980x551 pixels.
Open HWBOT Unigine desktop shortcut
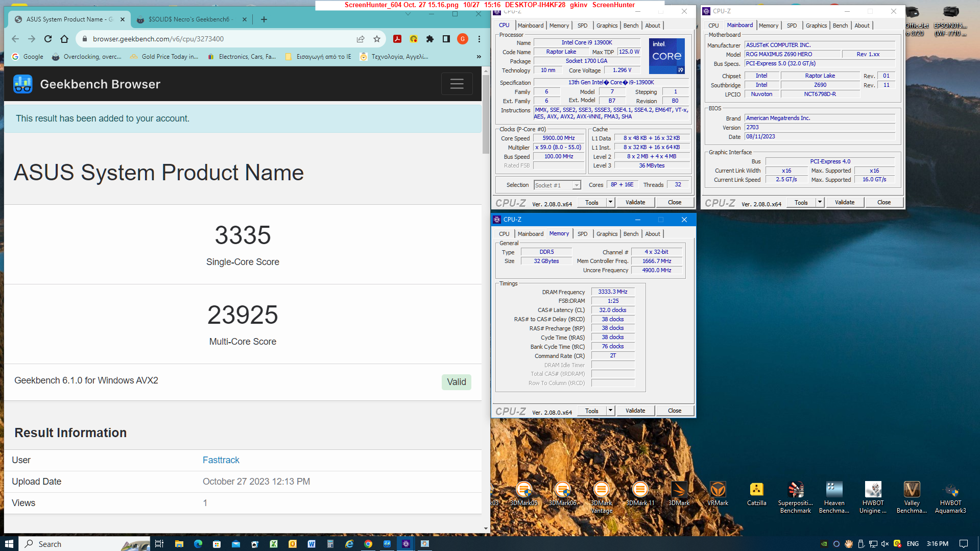tap(873, 497)
